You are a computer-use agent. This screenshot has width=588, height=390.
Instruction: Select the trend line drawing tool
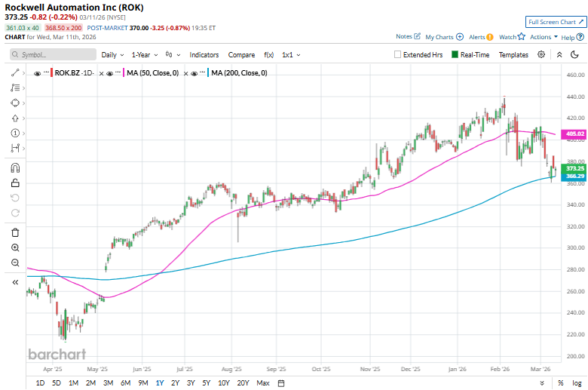[15, 72]
